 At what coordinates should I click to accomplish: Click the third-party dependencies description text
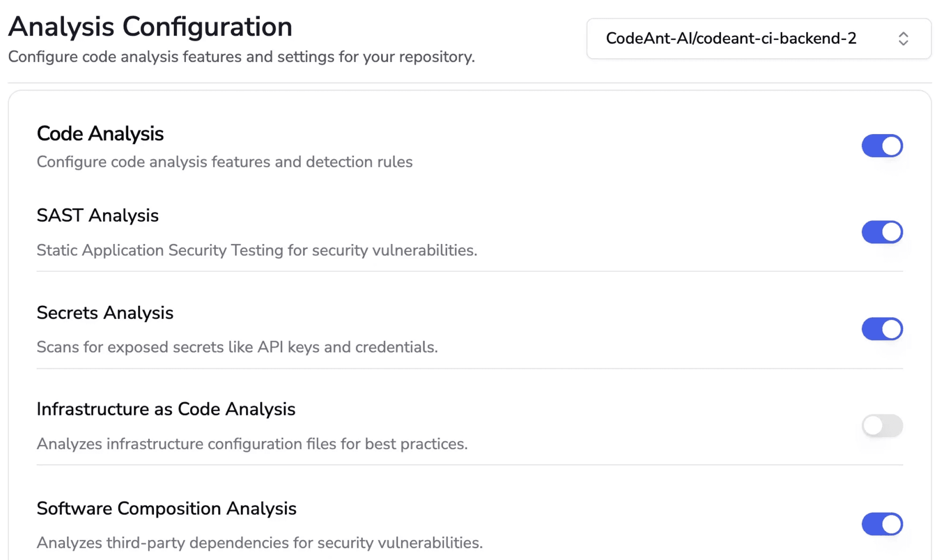click(x=260, y=543)
